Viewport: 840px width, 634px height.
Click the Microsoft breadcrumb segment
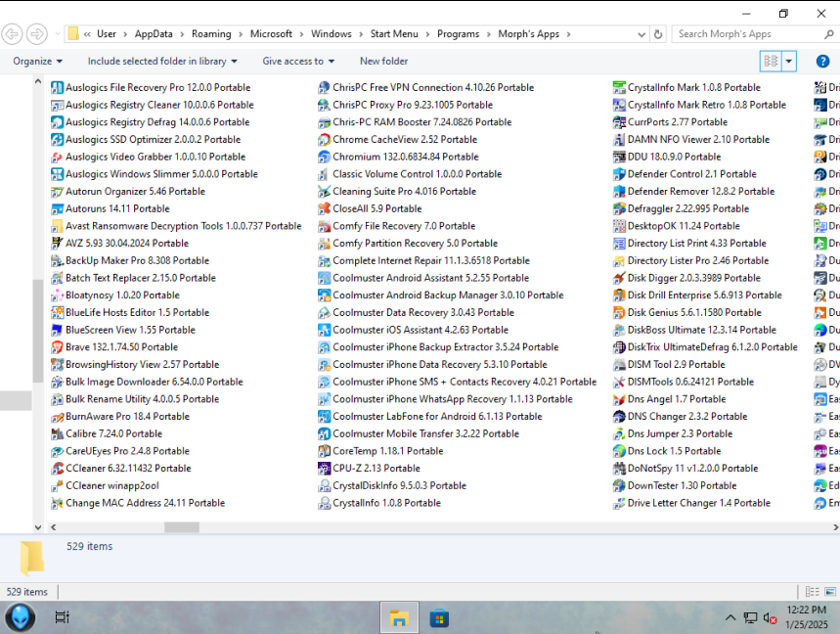pos(271,34)
